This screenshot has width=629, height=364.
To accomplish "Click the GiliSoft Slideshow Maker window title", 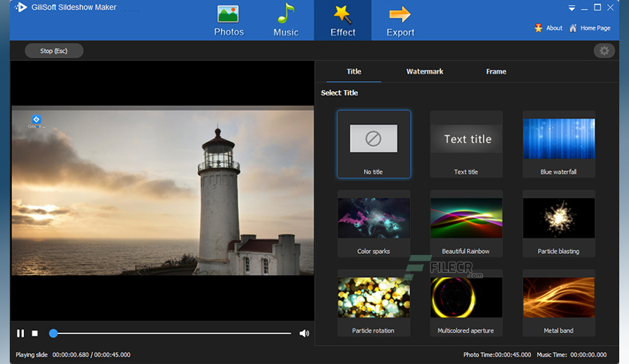I will coord(74,8).
